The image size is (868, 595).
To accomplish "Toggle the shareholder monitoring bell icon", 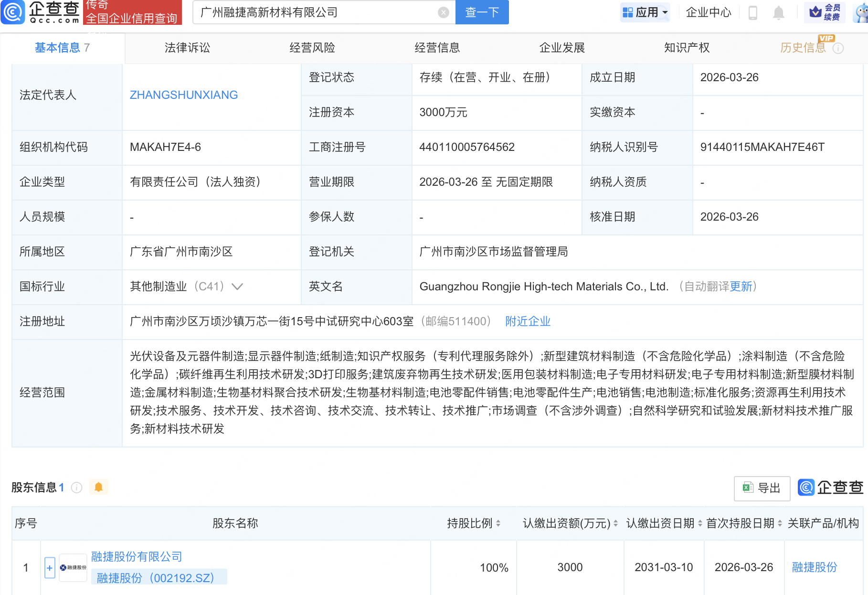I will 98,487.
